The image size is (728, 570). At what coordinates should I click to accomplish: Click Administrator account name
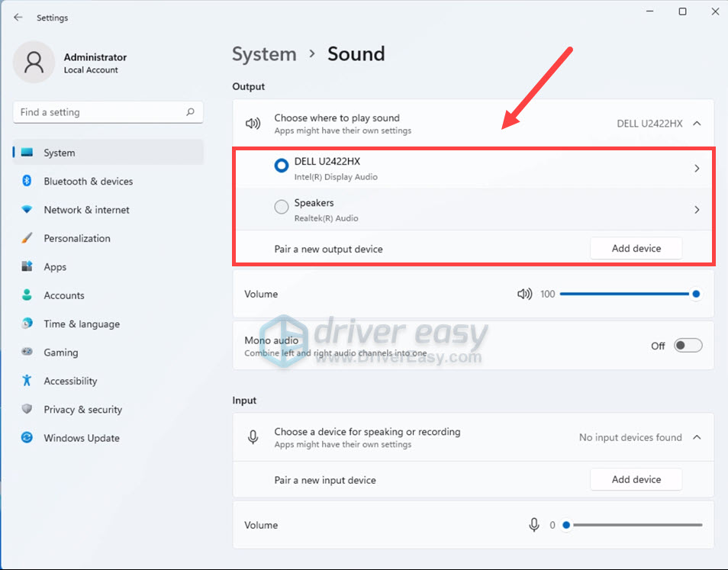pos(95,57)
